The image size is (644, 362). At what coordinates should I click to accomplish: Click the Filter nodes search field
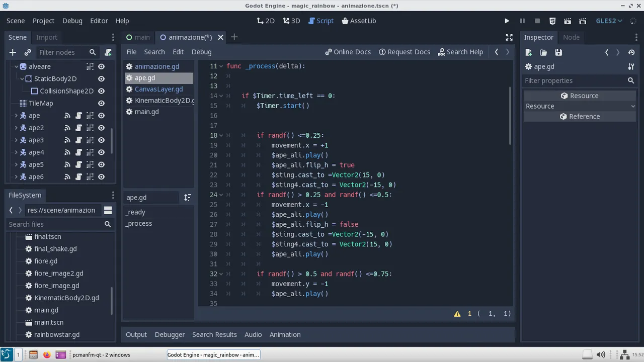[67, 52]
